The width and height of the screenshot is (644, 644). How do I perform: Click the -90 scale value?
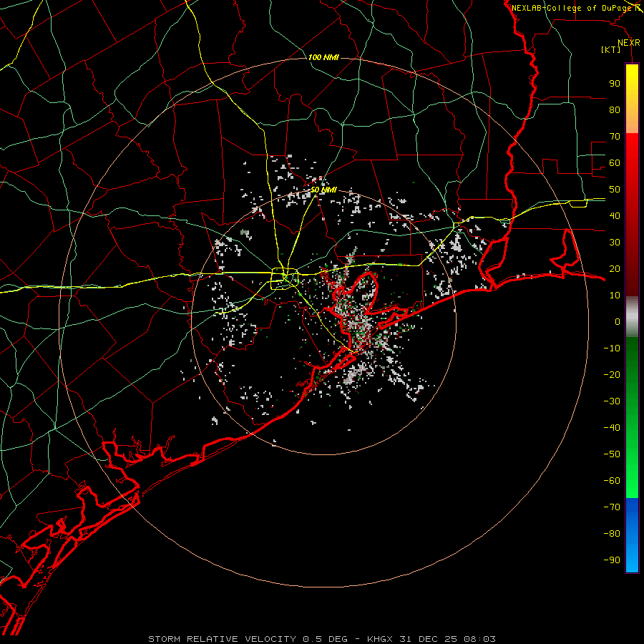tap(612, 560)
